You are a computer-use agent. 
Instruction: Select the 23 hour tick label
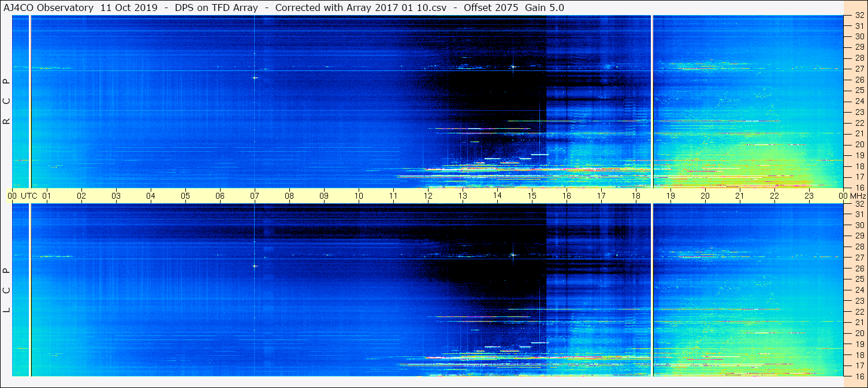click(x=809, y=196)
